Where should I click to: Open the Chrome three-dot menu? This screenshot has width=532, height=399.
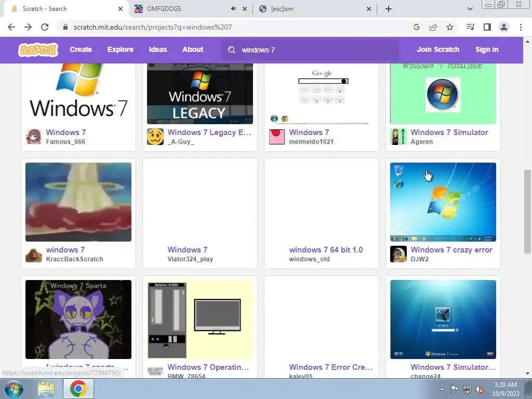click(521, 27)
